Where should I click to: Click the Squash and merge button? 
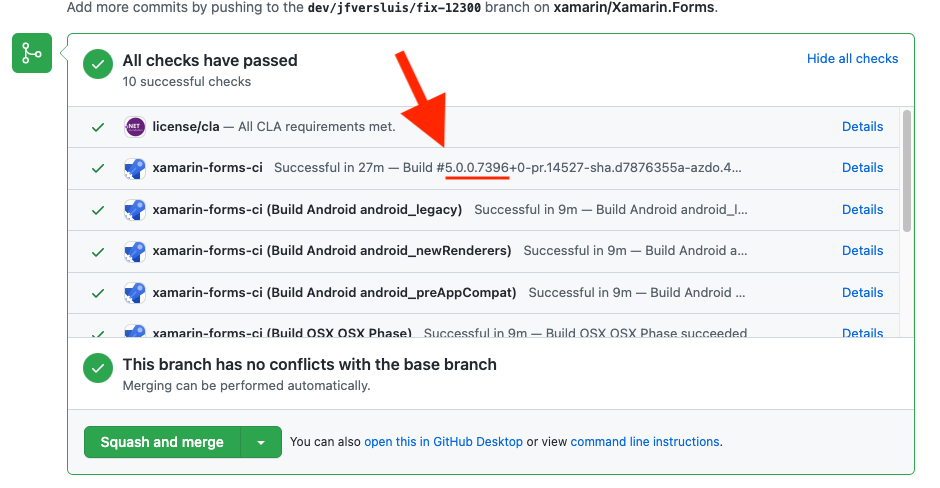162,442
